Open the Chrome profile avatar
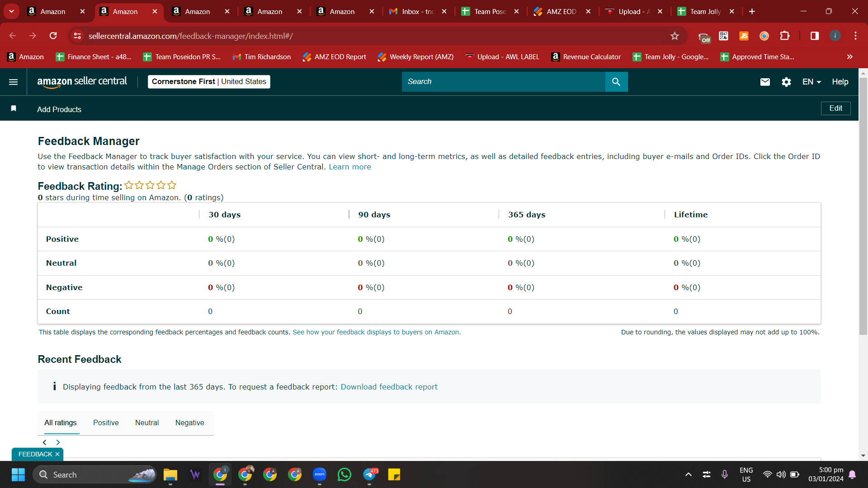 pyautogui.click(x=835, y=36)
